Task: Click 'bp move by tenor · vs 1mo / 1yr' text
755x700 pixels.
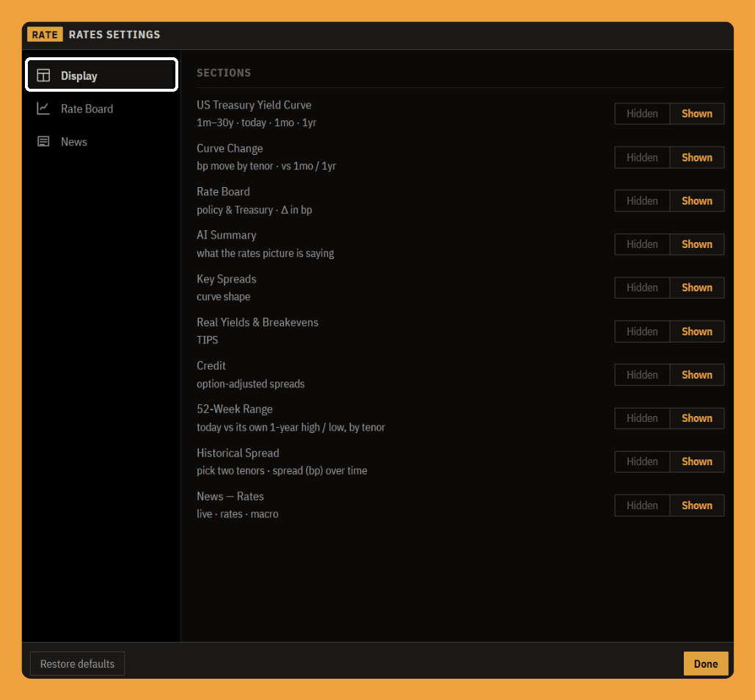Action: (266, 166)
